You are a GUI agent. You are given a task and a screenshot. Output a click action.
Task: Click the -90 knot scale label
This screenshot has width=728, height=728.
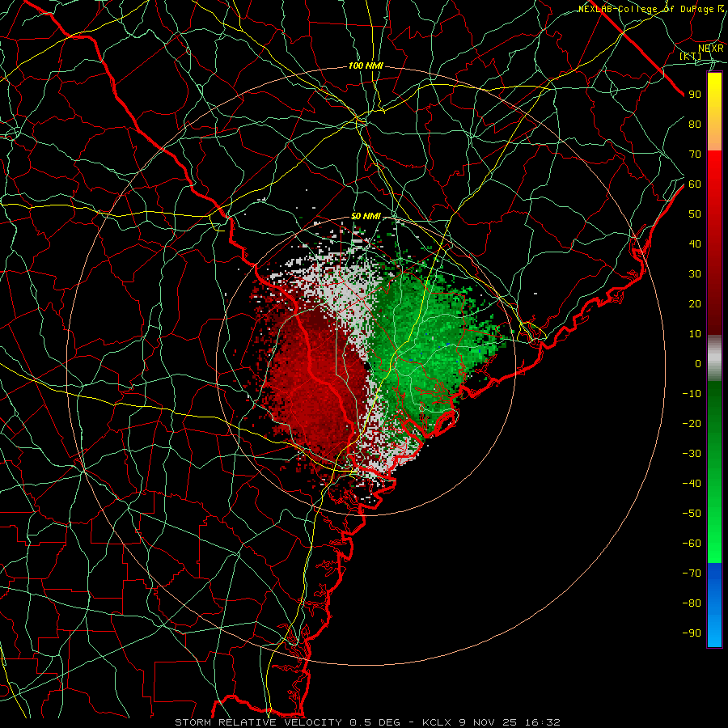[692, 633]
